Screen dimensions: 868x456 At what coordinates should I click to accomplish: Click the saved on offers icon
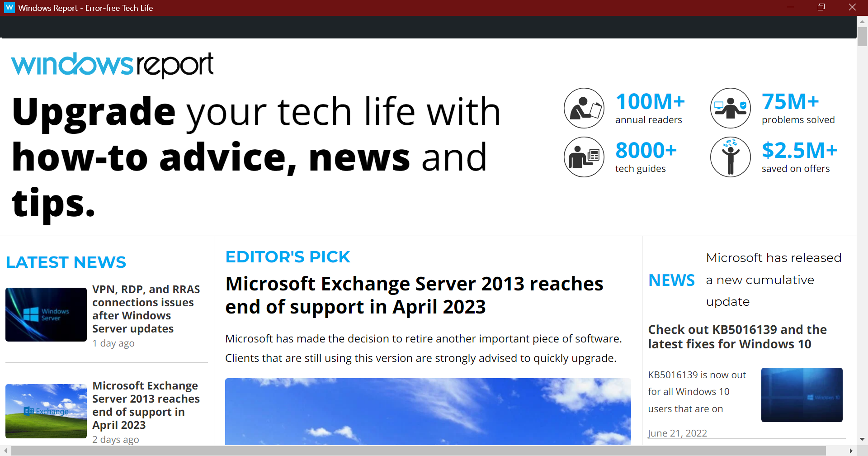click(x=731, y=157)
